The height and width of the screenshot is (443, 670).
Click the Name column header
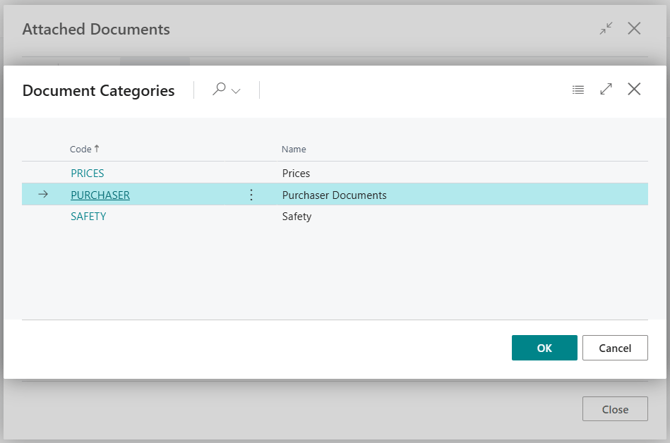pyautogui.click(x=294, y=149)
